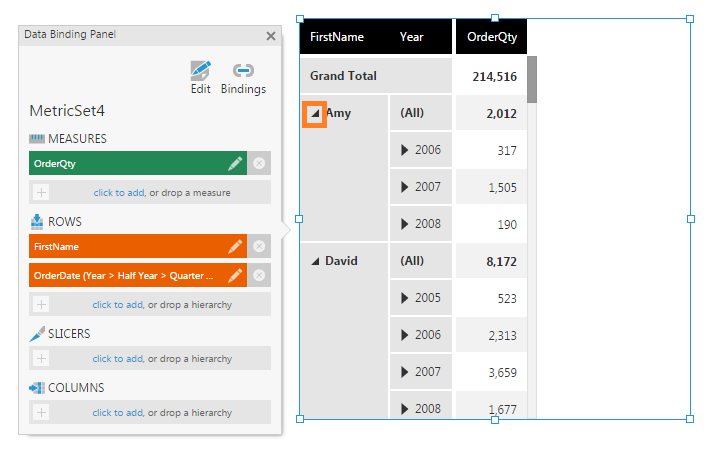Expand year 2007 under David
Screen dimensions: 708x450
pos(405,371)
